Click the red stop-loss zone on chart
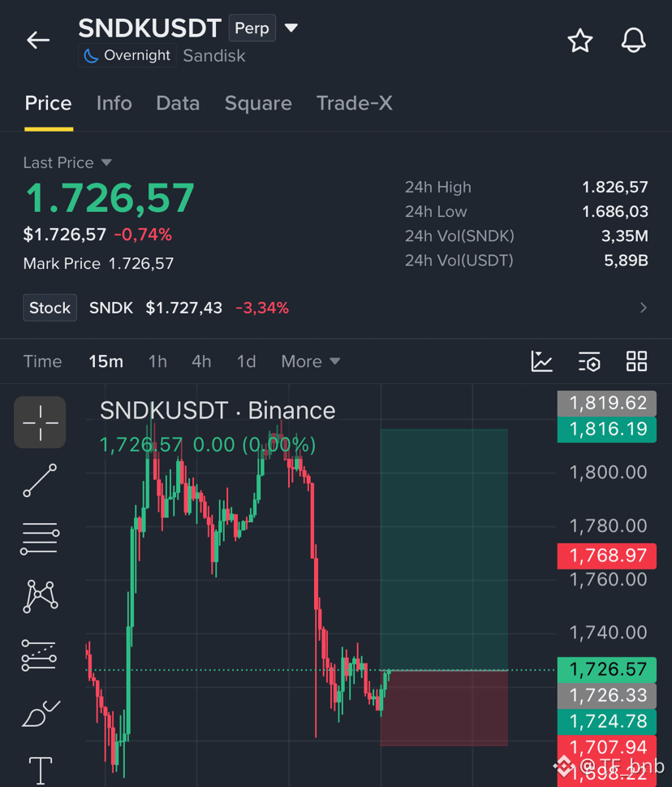The width and height of the screenshot is (672, 787). pyautogui.click(x=444, y=707)
